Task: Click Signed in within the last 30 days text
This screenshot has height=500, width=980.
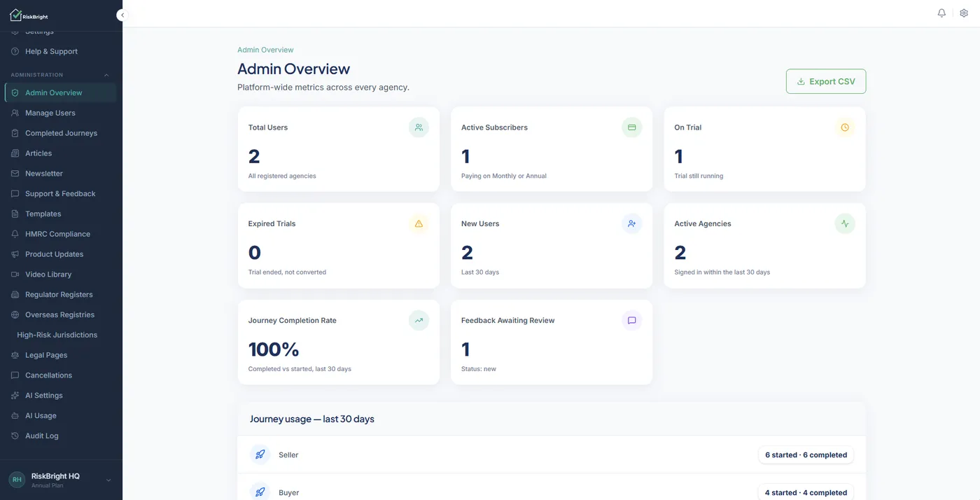Action: coord(722,272)
